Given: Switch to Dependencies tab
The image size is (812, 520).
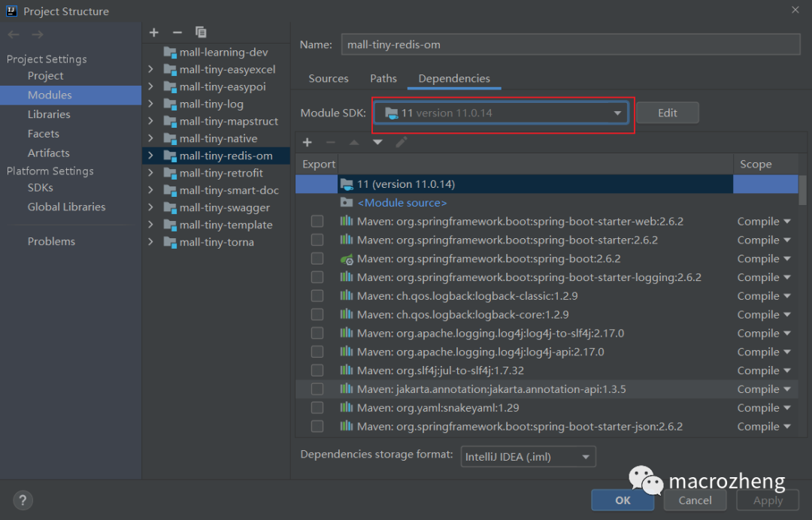Looking at the screenshot, I should tap(454, 79).
